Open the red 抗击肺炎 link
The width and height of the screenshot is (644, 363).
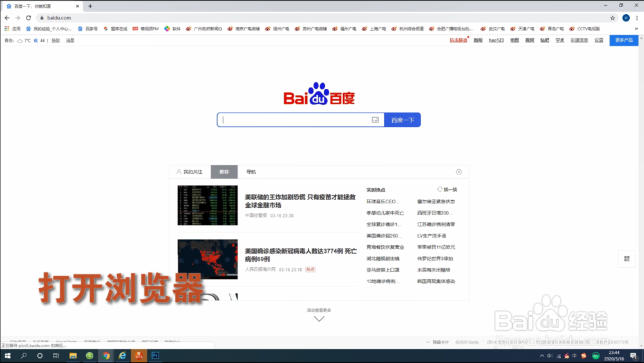(x=459, y=41)
